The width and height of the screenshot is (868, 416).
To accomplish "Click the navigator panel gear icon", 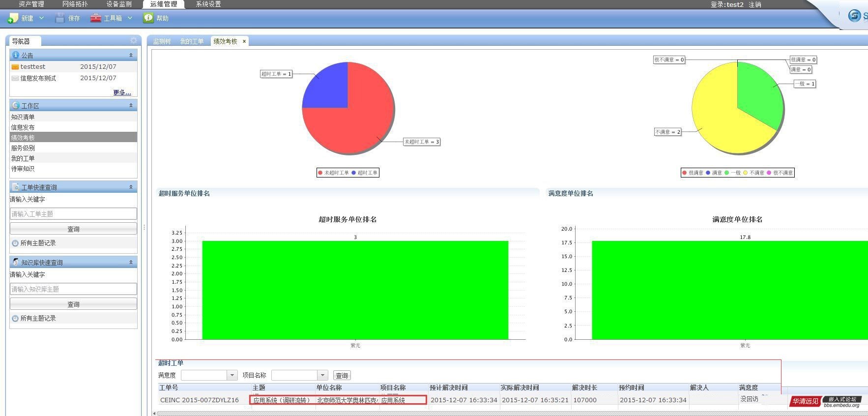I will point(133,41).
